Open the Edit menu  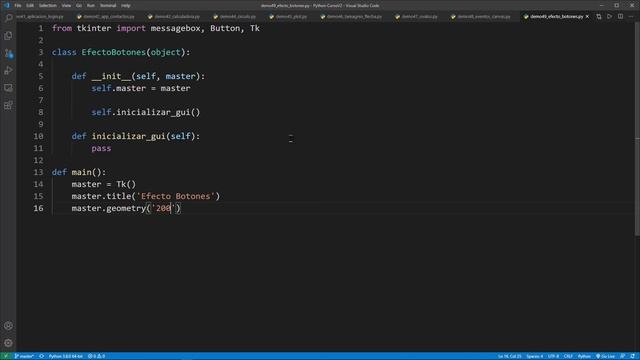pyautogui.click(x=30, y=6)
